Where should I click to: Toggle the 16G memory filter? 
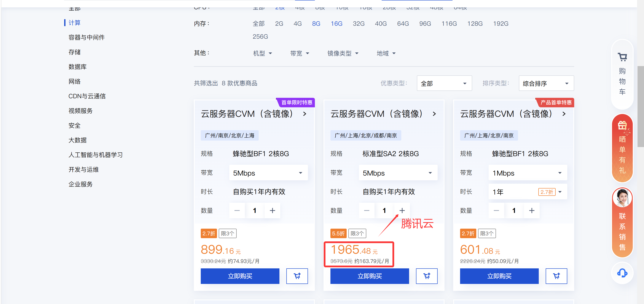pos(336,24)
